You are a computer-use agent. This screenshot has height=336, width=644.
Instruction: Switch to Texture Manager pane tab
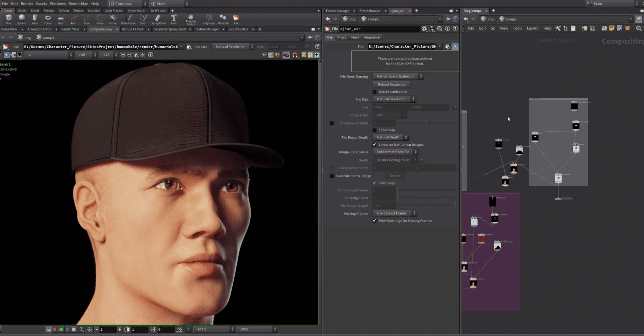coord(337,11)
